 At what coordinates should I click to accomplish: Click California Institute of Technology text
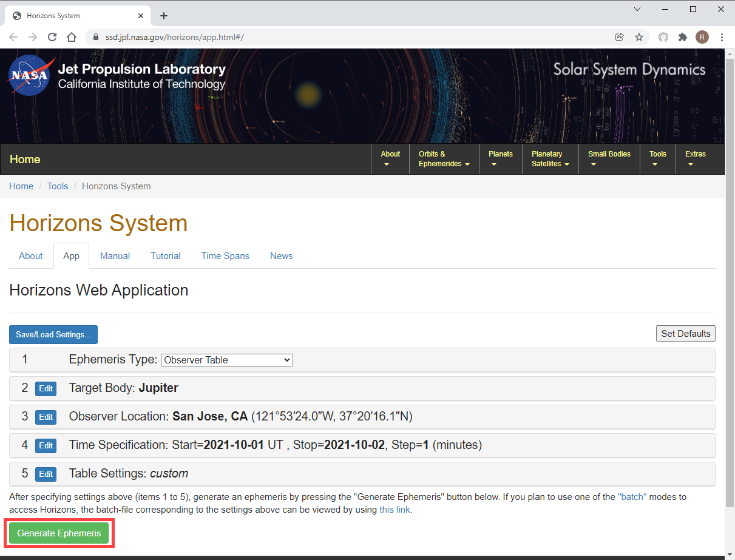click(141, 84)
